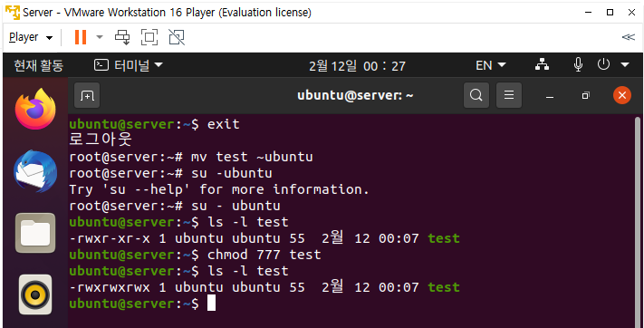644x328 pixels.
Task: Send Ctrl+Alt+Del to the virtual machine
Action: coord(122,37)
